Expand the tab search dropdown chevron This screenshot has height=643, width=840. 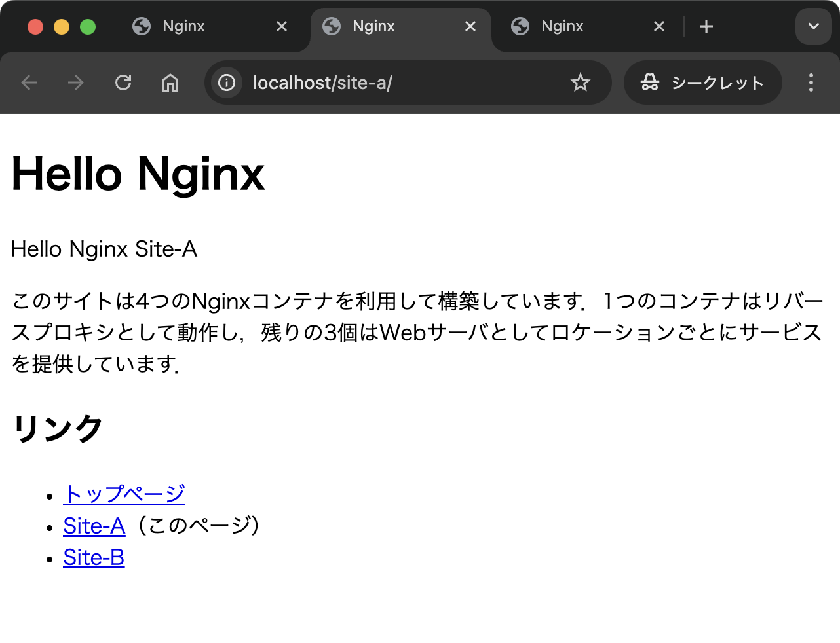pyautogui.click(x=813, y=26)
